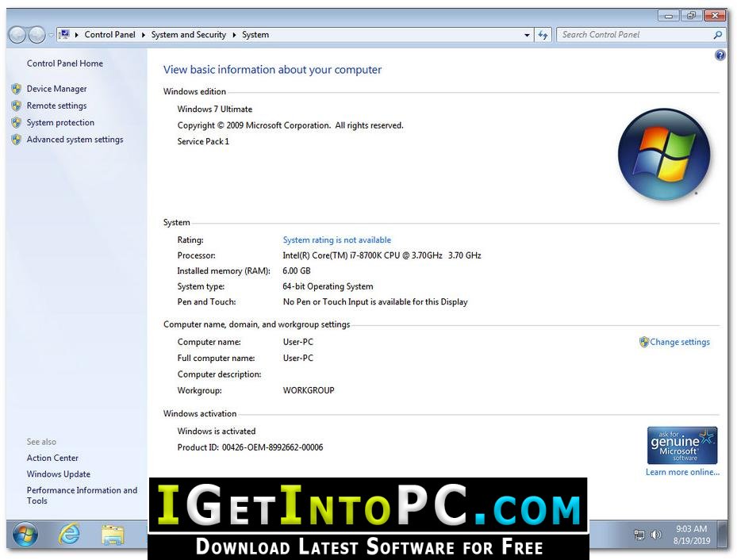Click the Windows logo image
Image resolution: width=737 pixels, height=560 pixels.
tap(664, 155)
